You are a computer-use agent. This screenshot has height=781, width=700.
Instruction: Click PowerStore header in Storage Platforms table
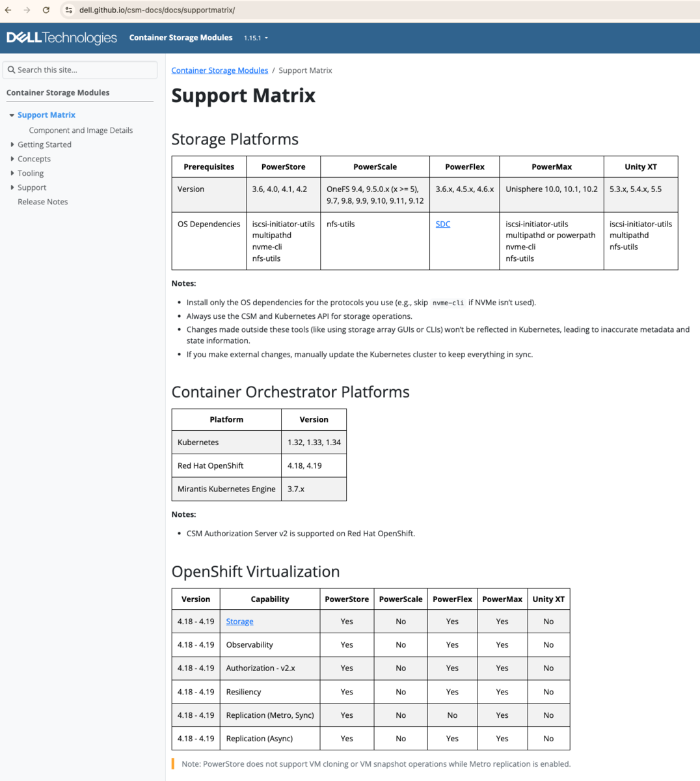[x=283, y=167]
